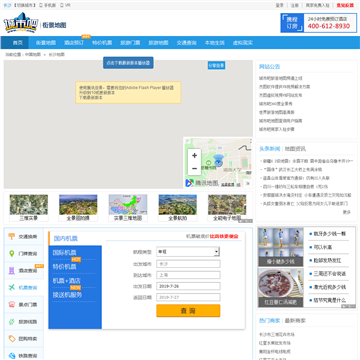Switch to the 头条新闻 news tab
Image resolution: width=360 pixels, height=360 pixels.
(270, 149)
